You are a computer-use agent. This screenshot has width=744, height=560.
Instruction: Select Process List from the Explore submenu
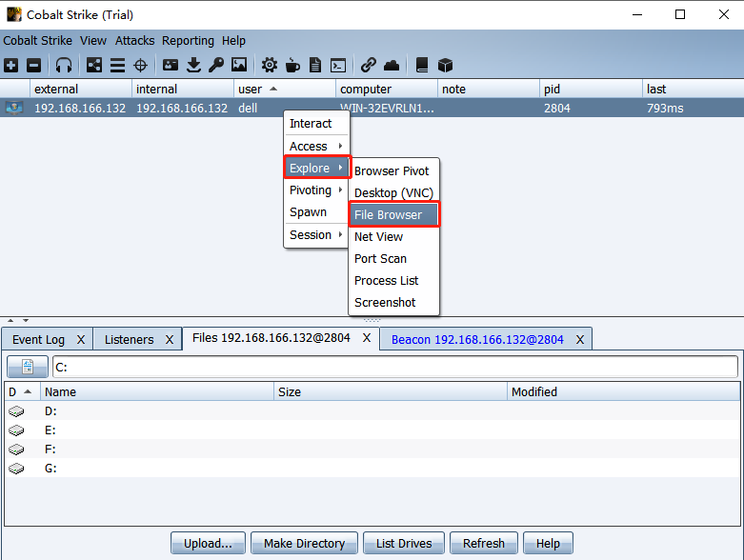pyautogui.click(x=386, y=280)
